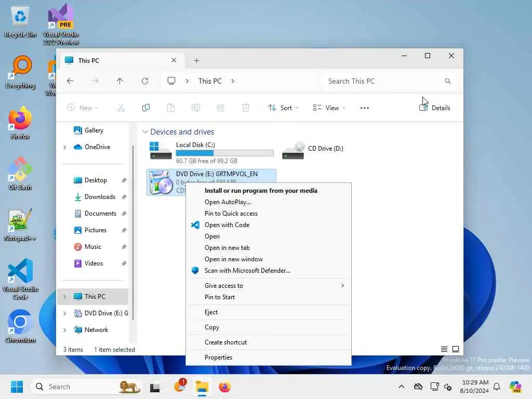The width and height of the screenshot is (532, 399).
Task: Open Firefox from the taskbar
Action: (x=224, y=387)
